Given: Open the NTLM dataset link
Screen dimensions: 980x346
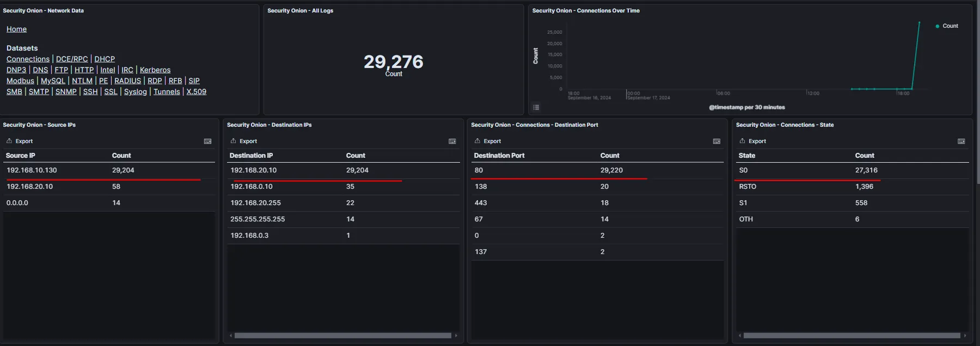Looking at the screenshot, I should 82,81.
